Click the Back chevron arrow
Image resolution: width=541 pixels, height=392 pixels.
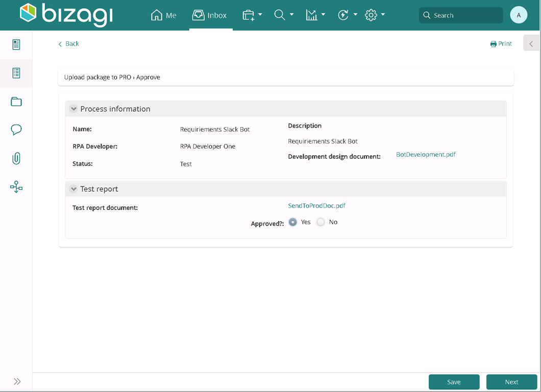coord(60,44)
